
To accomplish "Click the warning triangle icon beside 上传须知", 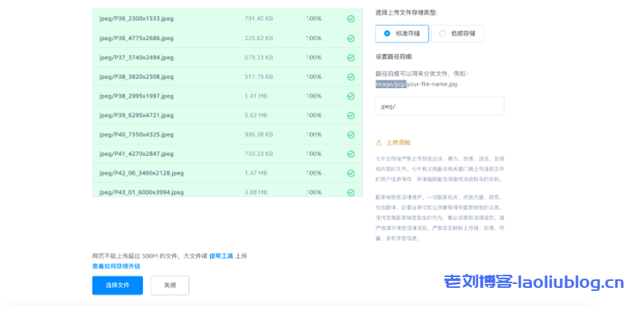I will click(x=378, y=143).
